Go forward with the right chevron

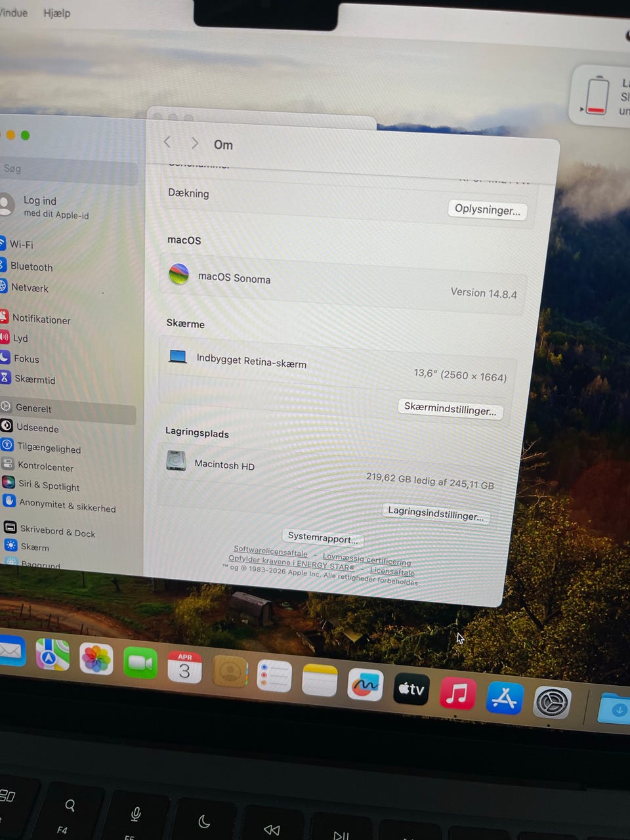[194, 143]
